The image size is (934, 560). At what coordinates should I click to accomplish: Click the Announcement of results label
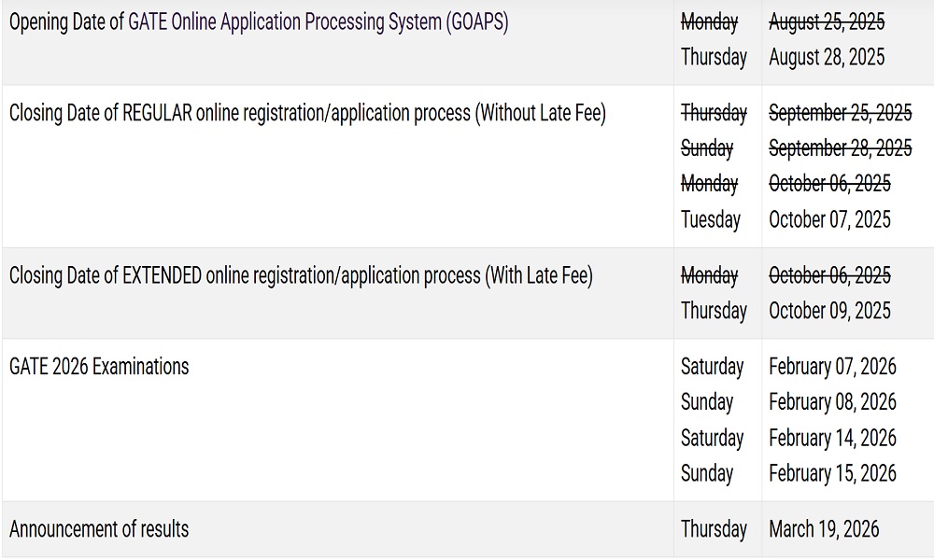pos(99,529)
